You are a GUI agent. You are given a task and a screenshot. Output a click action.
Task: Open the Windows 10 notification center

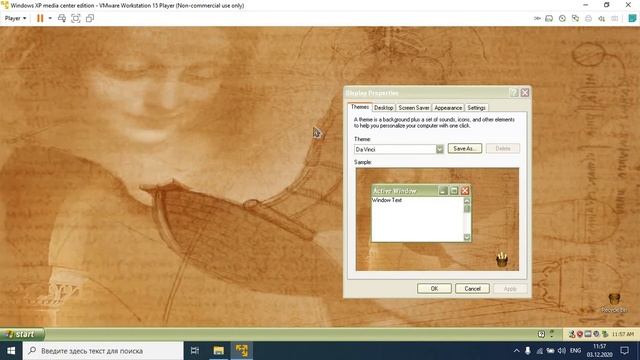pyautogui.click(x=624, y=351)
